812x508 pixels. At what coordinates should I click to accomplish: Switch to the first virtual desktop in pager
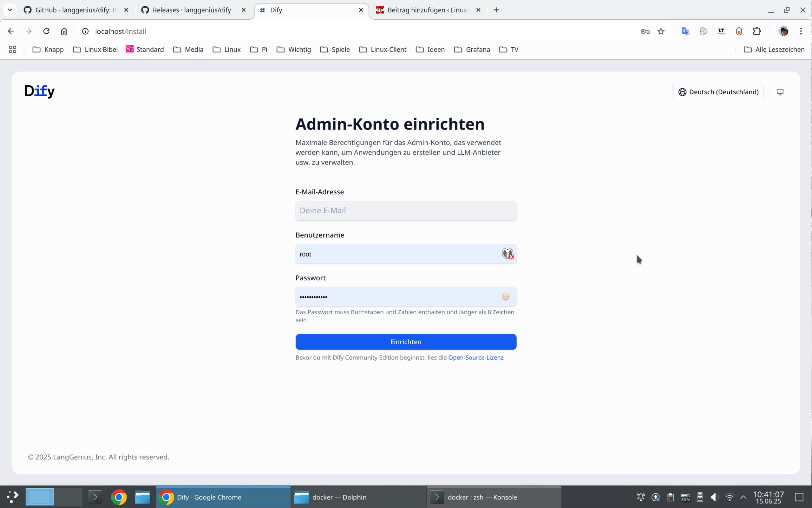(40, 497)
